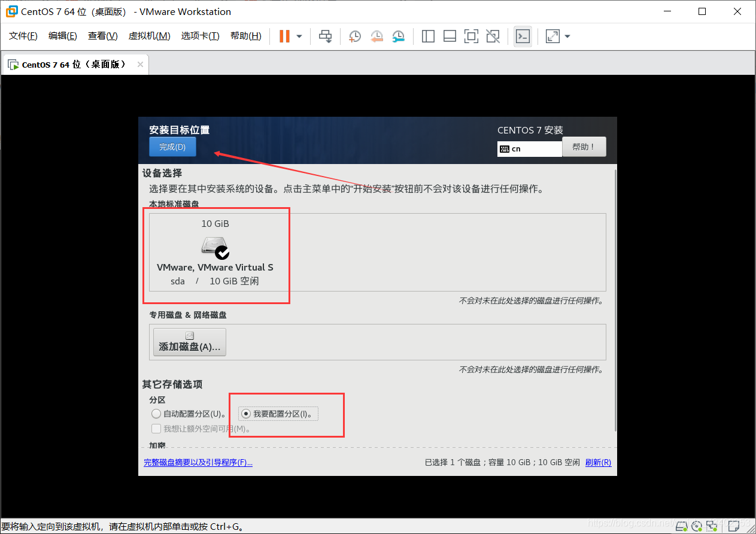
Task: Toggle the library sidebar view
Action: click(x=428, y=37)
